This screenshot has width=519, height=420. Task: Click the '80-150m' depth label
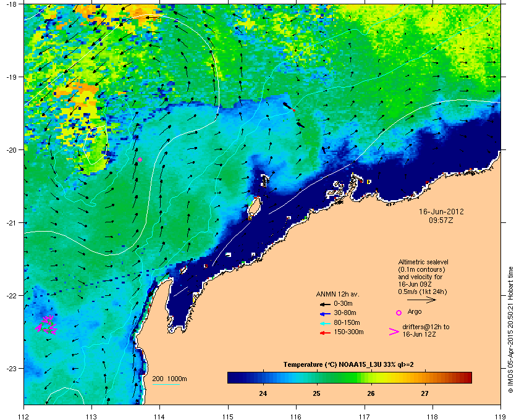pyautogui.click(x=347, y=322)
